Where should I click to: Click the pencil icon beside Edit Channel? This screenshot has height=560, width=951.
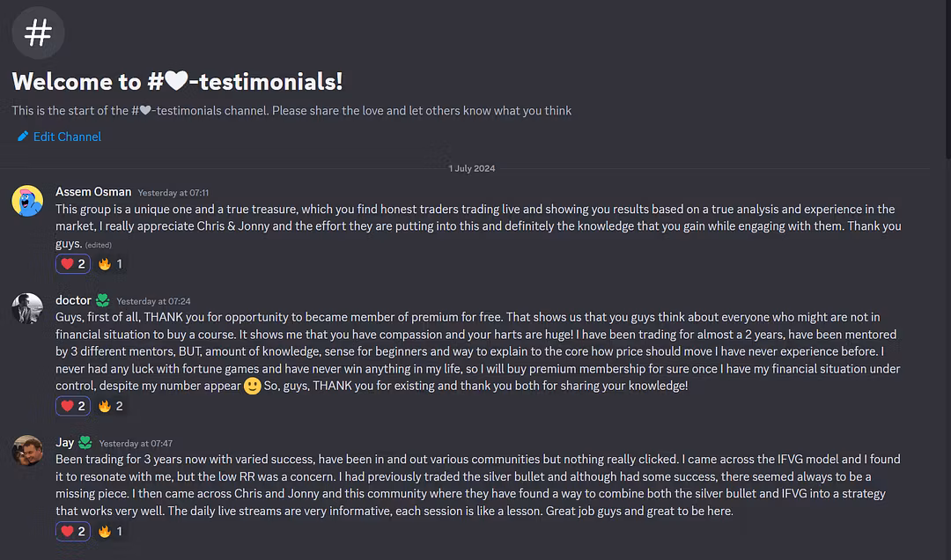pyautogui.click(x=23, y=136)
